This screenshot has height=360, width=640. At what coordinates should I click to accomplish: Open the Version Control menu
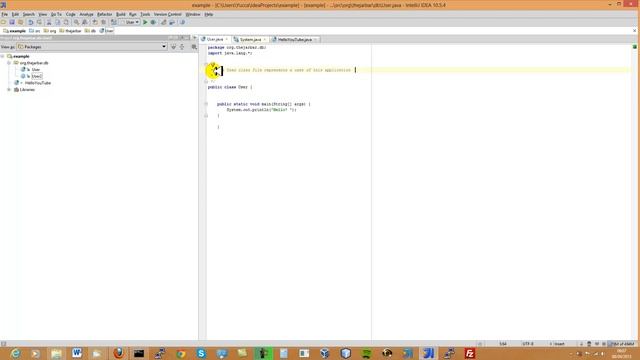point(167,14)
